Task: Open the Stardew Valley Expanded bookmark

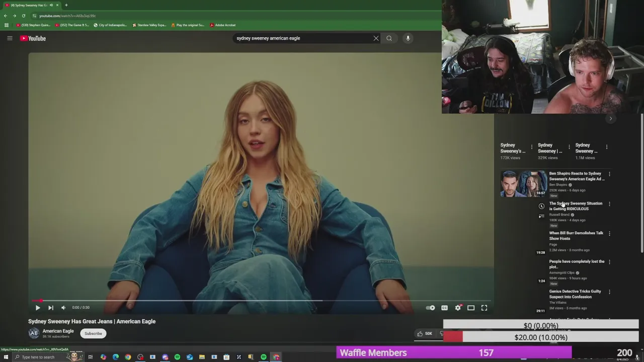Action: pos(149,25)
